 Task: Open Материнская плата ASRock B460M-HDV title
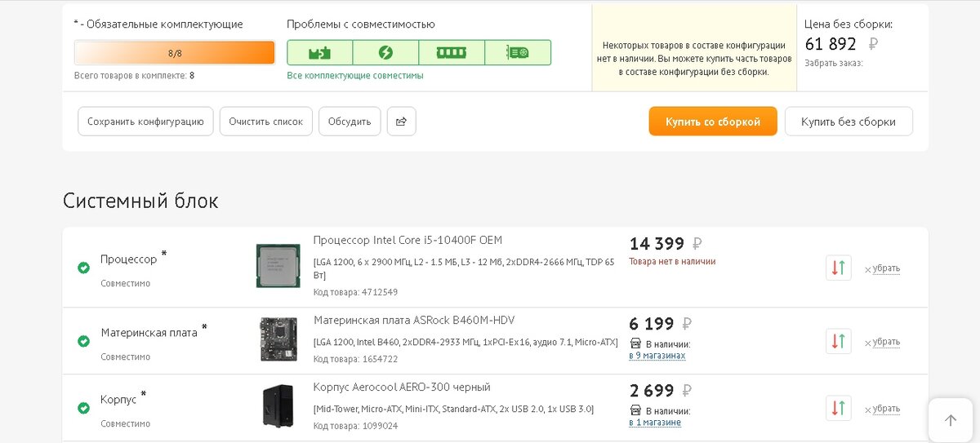(x=414, y=320)
